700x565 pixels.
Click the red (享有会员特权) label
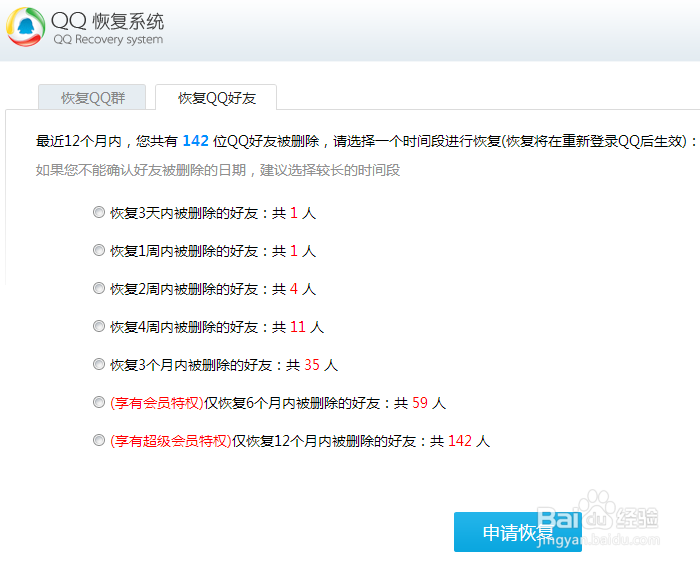click(157, 403)
